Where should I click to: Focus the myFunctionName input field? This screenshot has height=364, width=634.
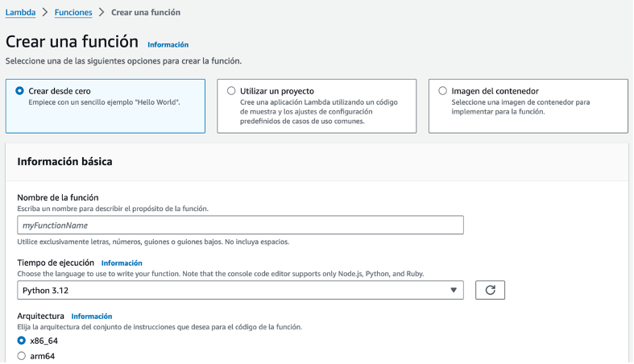pos(240,225)
